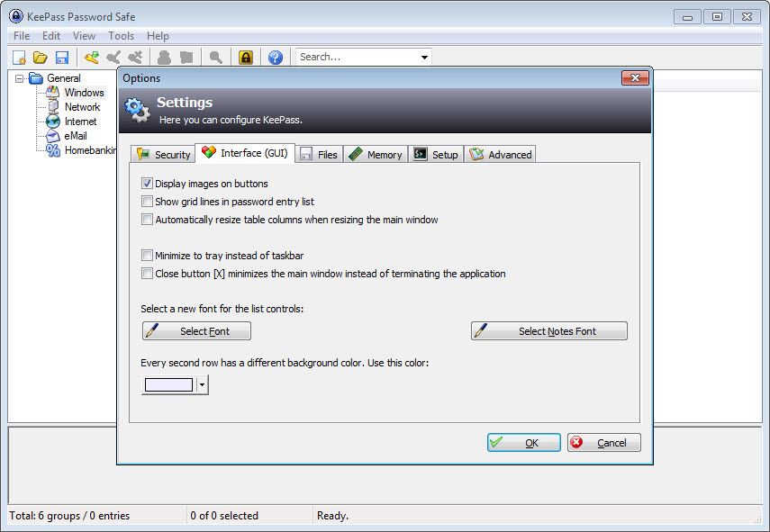This screenshot has height=532, width=770.
Task: Click the Network group icon in tree
Action: (53, 107)
